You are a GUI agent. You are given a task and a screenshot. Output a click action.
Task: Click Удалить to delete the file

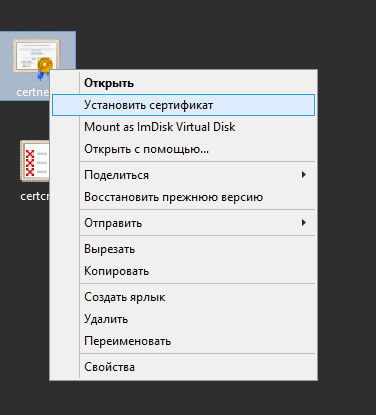183,319
